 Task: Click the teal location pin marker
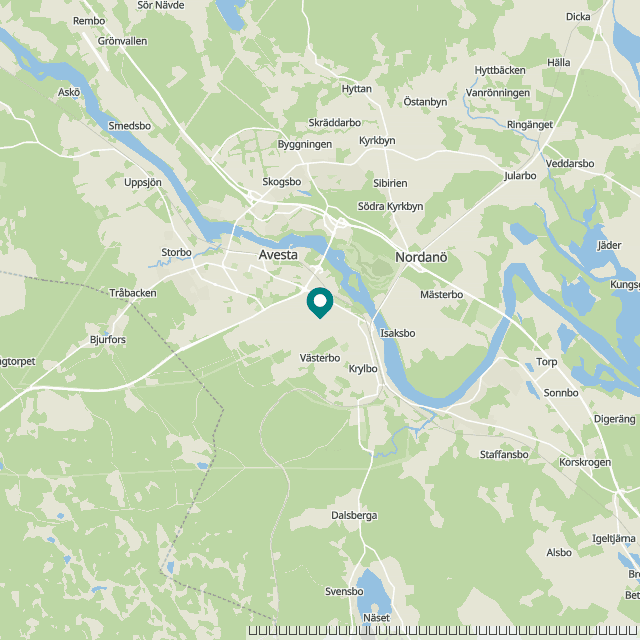(x=320, y=302)
